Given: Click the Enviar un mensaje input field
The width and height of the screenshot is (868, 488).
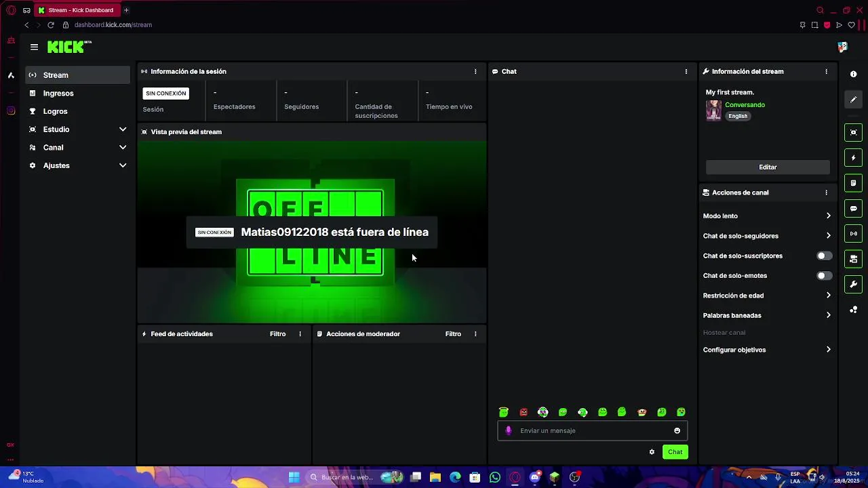Looking at the screenshot, I should point(592,430).
